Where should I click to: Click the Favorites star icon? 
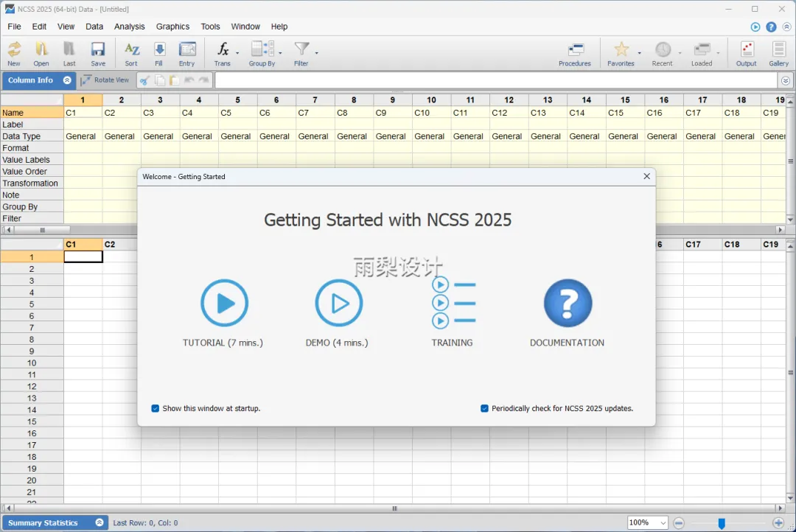click(621, 53)
